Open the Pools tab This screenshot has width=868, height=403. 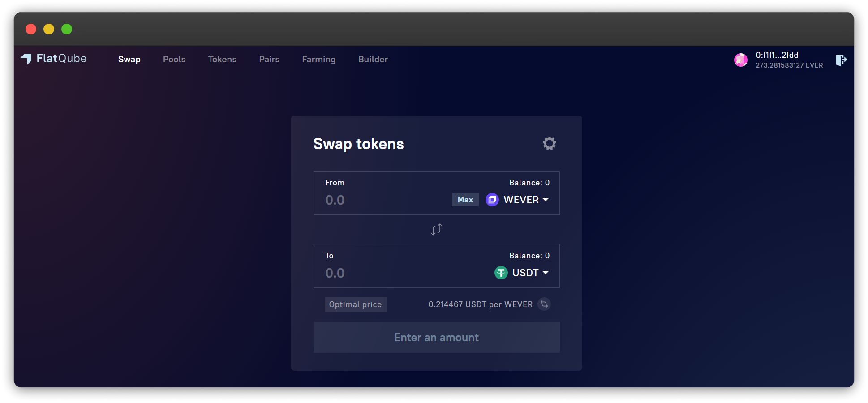point(174,59)
